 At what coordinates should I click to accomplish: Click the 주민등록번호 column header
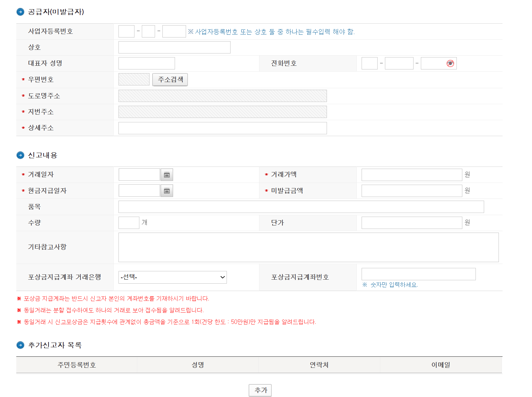point(77,365)
